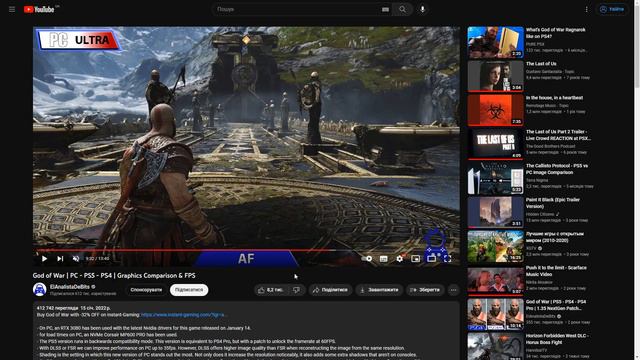Screen dimensions: 640x360
Task: Go to the YouTube home logo
Action: pos(39,9)
